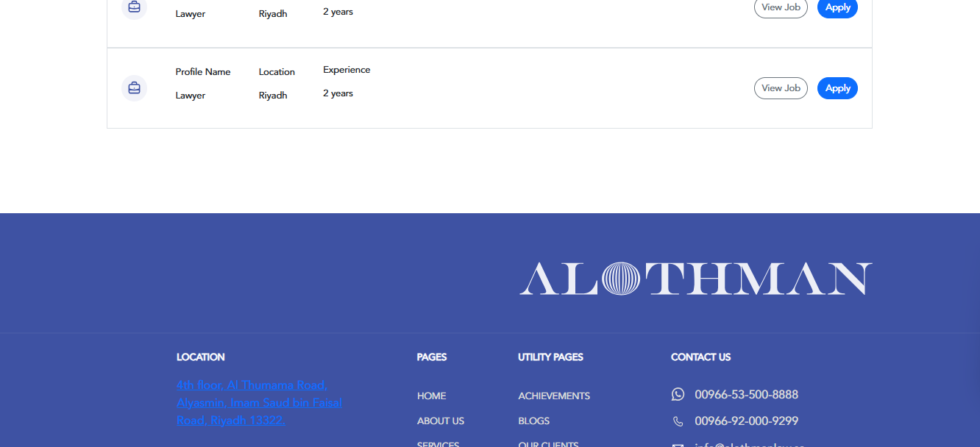This screenshot has height=447, width=980.
Task: Apply to the job under the Profile Name header
Action: (x=837, y=88)
